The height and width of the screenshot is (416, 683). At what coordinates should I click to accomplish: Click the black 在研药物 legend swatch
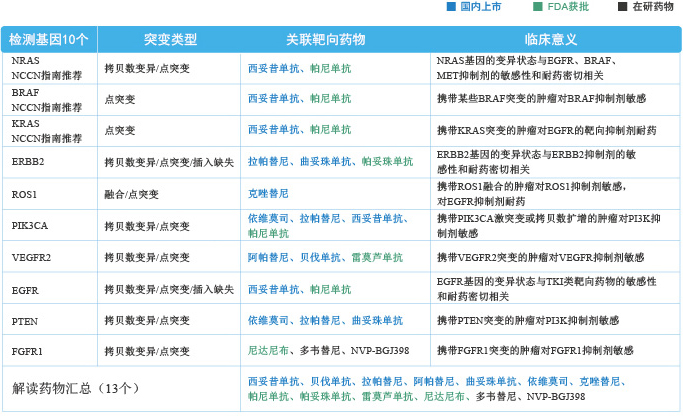[622, 7]
